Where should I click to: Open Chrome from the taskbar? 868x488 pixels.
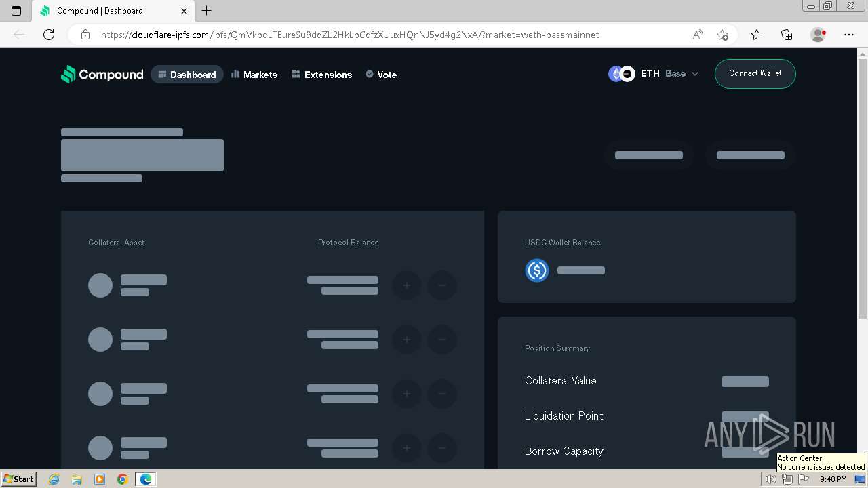(x=123, y=479)
